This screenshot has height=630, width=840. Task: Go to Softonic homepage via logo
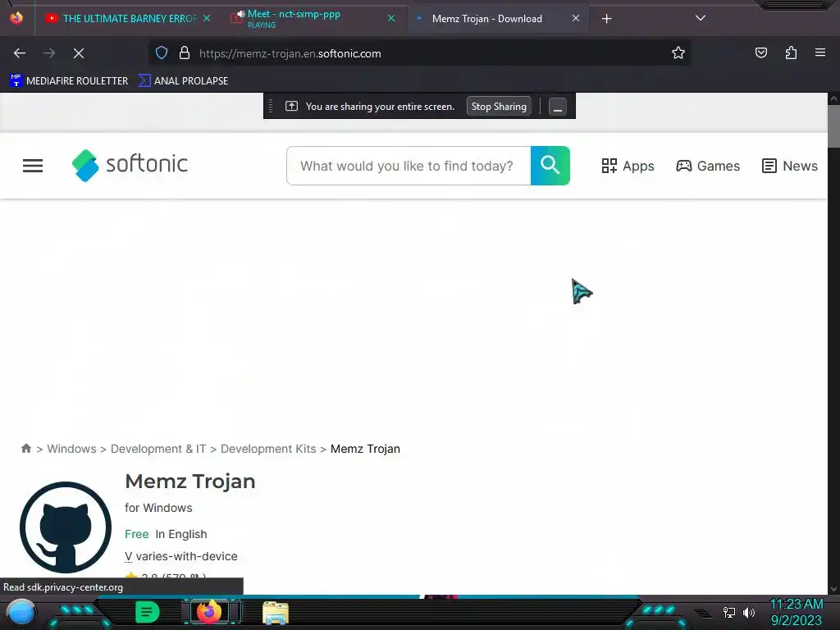tap(130, 165)
